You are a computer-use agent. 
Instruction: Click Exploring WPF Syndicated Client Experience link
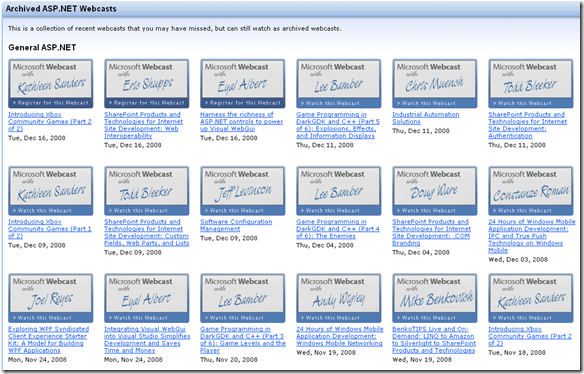pyautogui.click(x=48, y=340)
